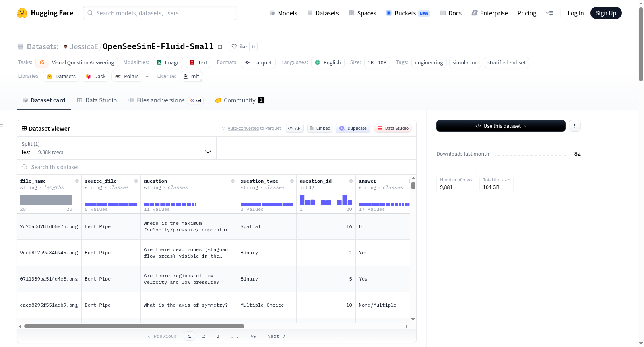
Task: Click the None/Multiple answer cell
Action: click(383, 305)
